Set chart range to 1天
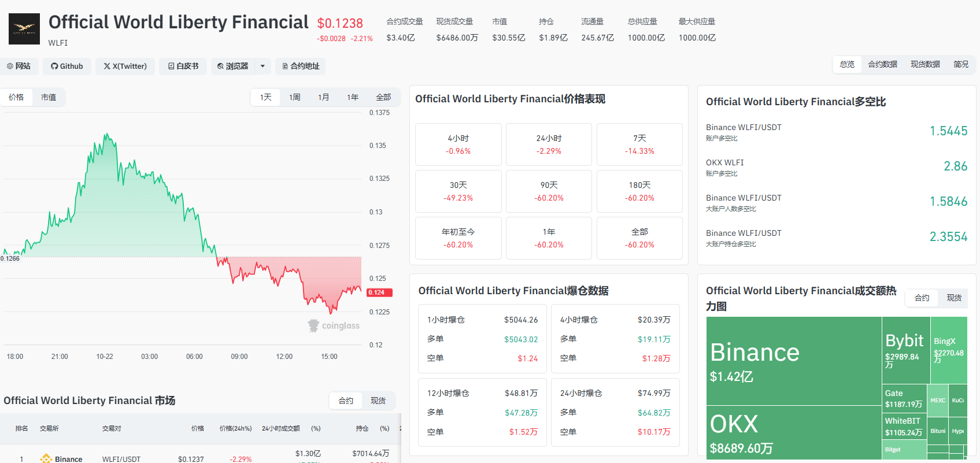The height and width of the screenshot is (463, 980). point(265,97)
